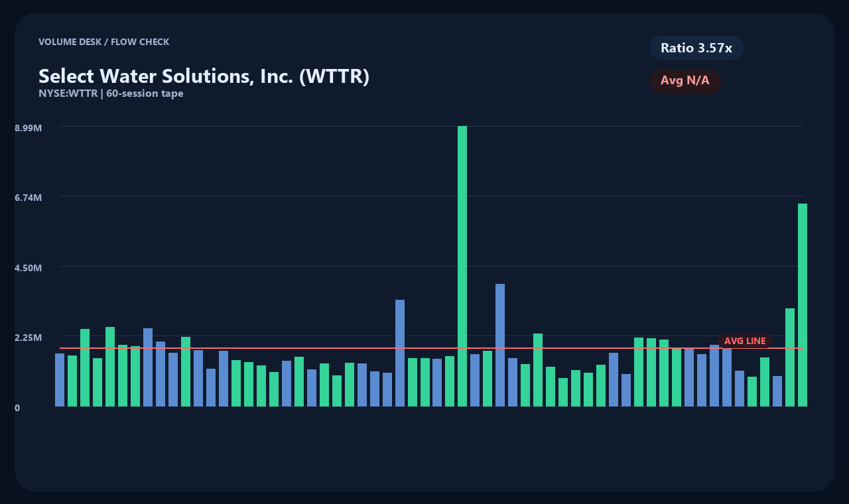Image resolution: width=849 pixels, height=504 pixels.
Task: Click the 6.74M axis label
Action: (29, 198)
